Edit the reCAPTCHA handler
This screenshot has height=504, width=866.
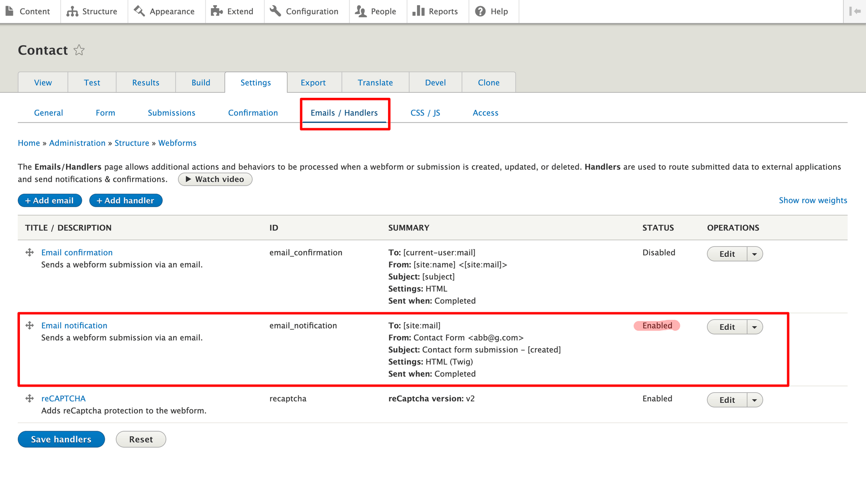[727, 400]
